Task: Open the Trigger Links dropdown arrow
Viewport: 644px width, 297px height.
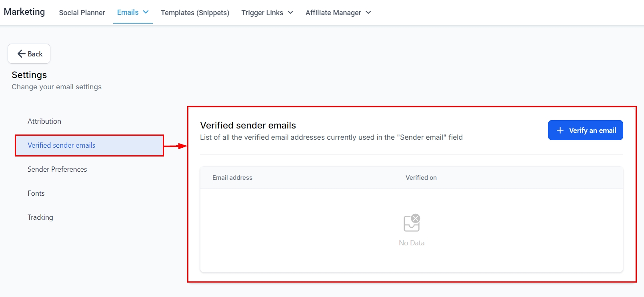Action: [x=290, y=12]
